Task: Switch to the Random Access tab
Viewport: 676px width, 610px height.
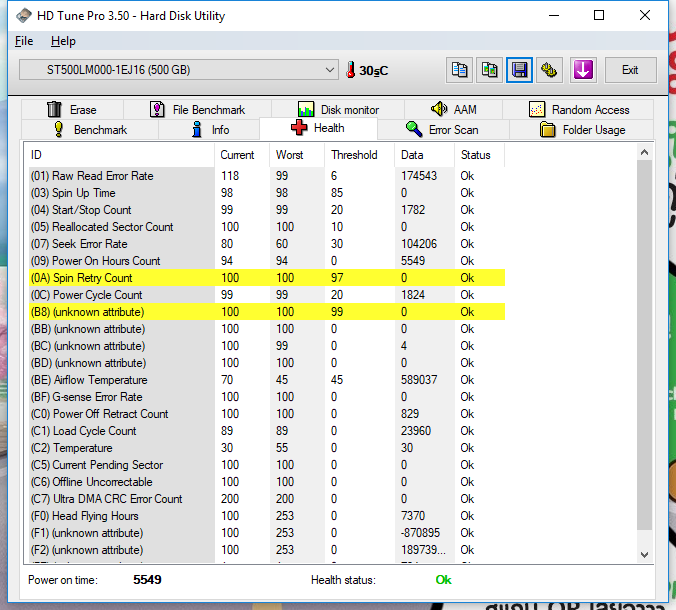Action: [578, 109]
